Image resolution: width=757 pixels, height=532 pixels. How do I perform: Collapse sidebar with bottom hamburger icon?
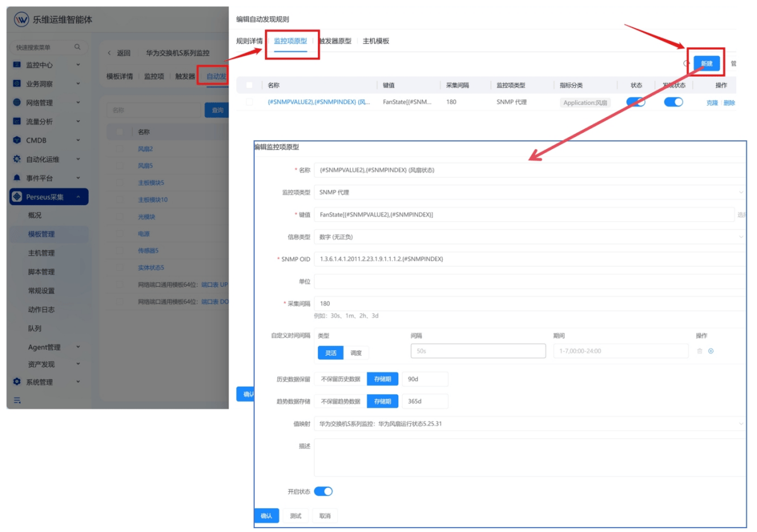point(17,400)
